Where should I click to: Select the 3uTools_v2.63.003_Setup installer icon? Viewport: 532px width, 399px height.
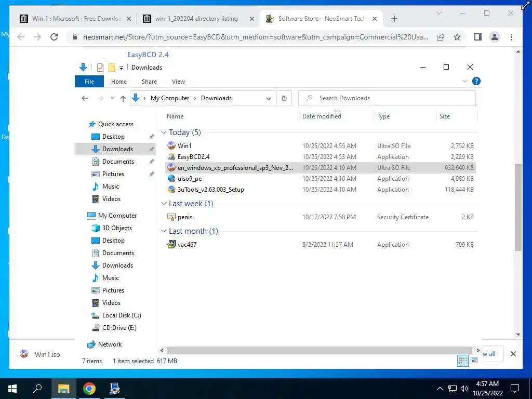(171, 189)
